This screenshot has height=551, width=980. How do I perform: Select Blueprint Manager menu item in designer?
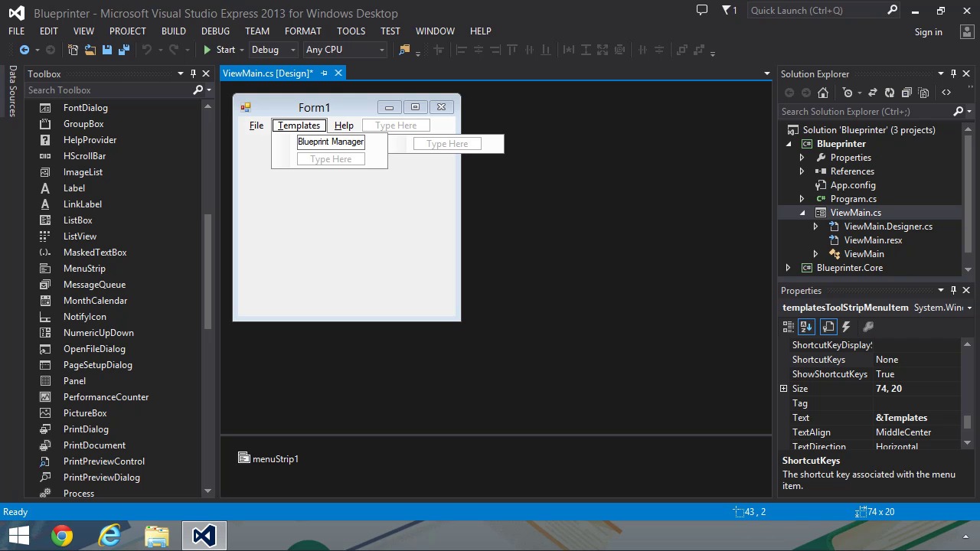pos(331,142)
